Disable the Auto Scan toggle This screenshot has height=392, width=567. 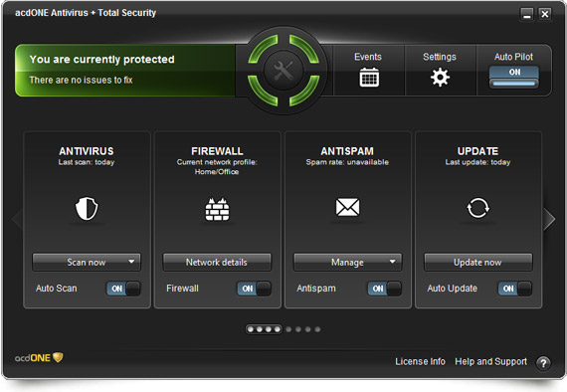[123, 289]
